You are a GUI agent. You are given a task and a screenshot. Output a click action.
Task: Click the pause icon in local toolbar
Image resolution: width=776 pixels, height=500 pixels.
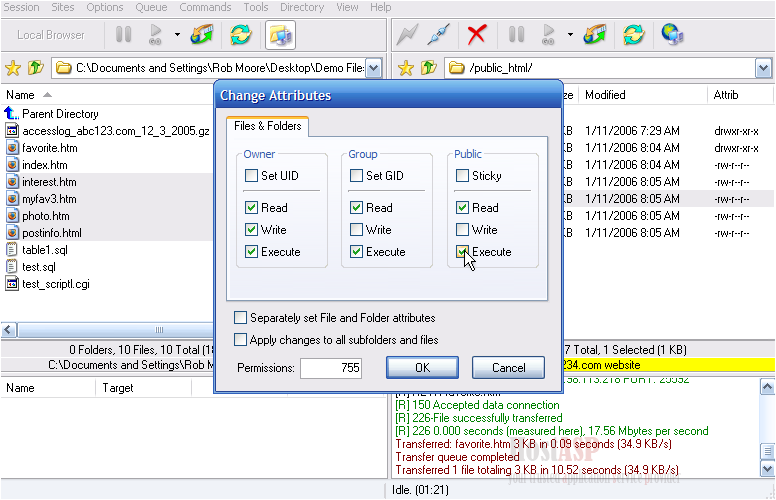(124, 35)
